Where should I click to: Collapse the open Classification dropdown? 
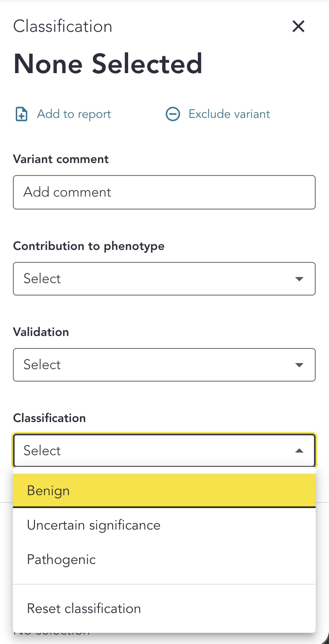click(164, 450)
